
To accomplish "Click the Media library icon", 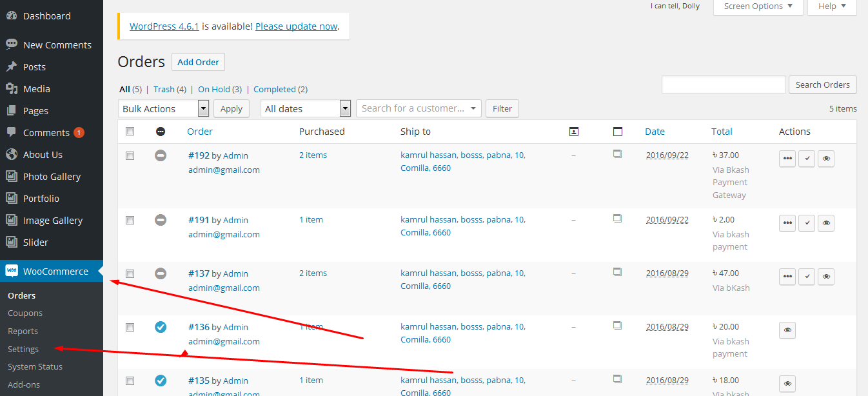I will pyautogui.click(x=12, y=89).
